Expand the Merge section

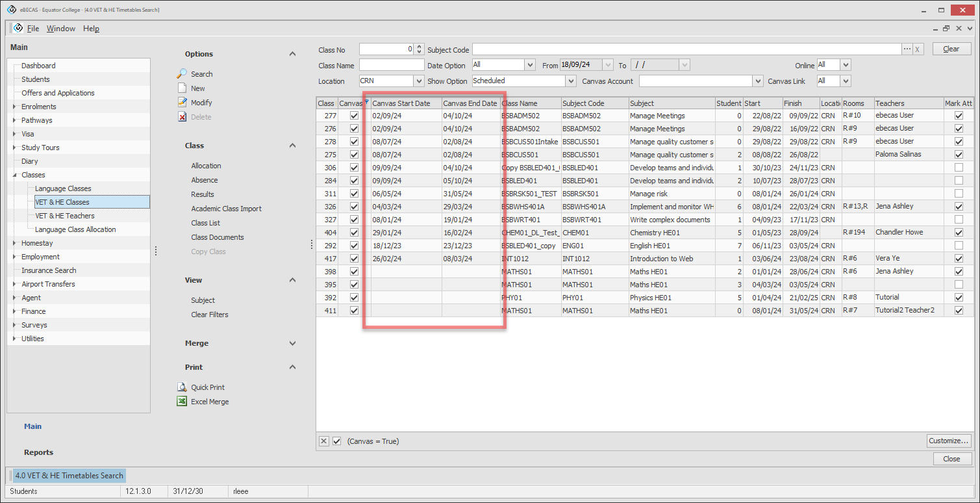click(x=292, y=343)
